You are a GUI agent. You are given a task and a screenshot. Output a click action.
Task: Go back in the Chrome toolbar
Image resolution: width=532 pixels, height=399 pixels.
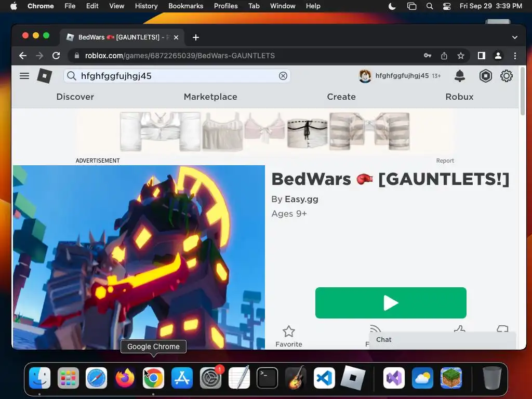(x=23, y=56)
